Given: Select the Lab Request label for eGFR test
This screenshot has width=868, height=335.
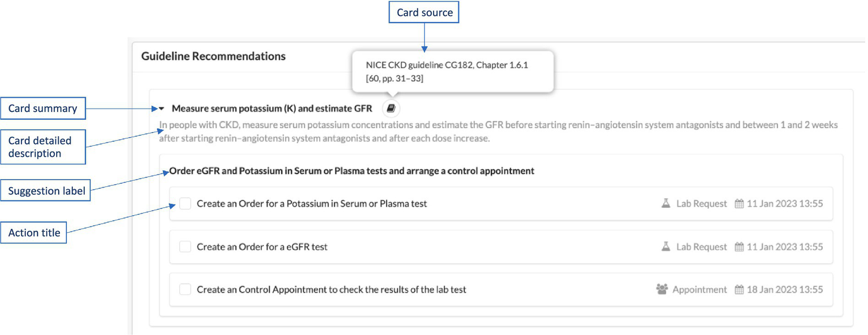Looking at the screenshot, I should tap(701, 247).
